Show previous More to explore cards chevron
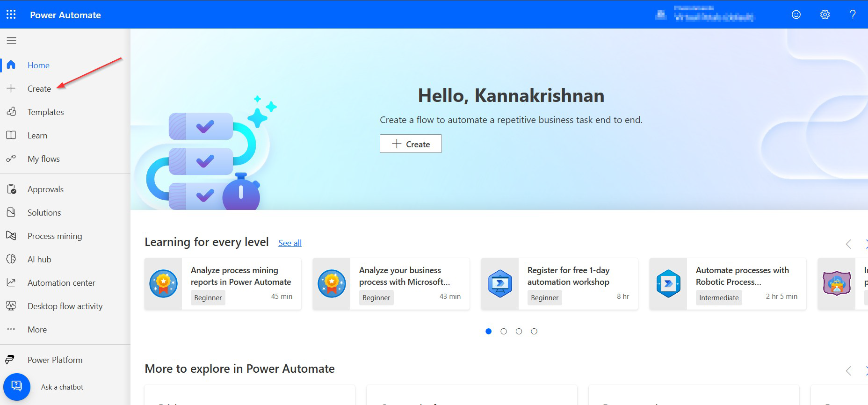The height and width of the screenshot is (405, 868). 848,371
